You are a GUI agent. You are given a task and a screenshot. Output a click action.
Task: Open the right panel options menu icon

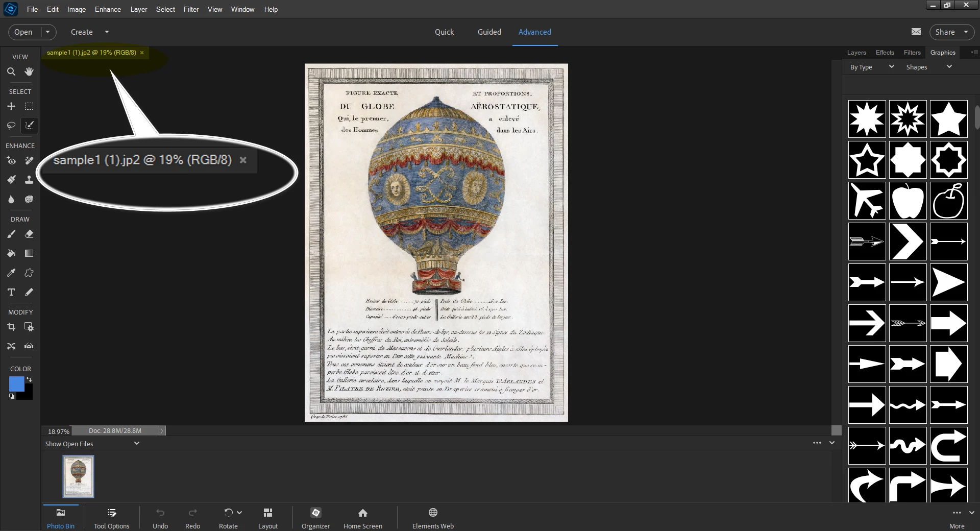974,53
